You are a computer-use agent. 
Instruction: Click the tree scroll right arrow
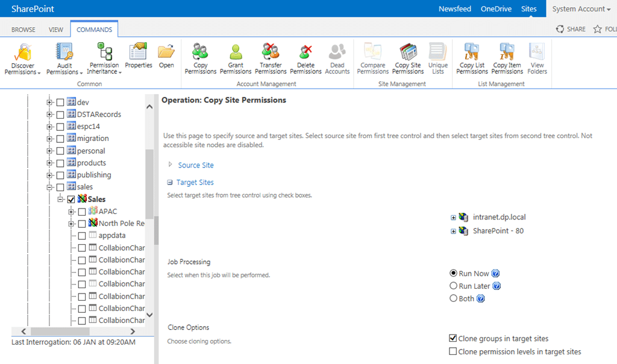[133, 331]
